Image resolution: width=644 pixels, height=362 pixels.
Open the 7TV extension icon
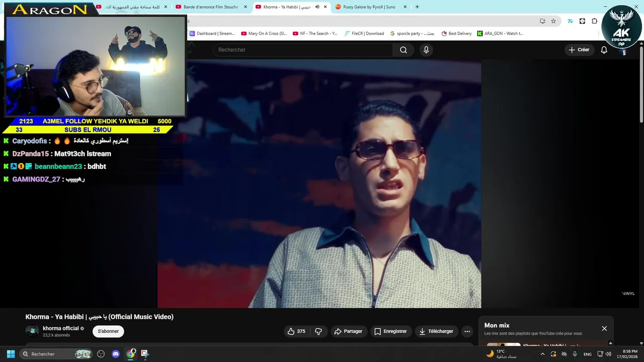tap(570, 21)
